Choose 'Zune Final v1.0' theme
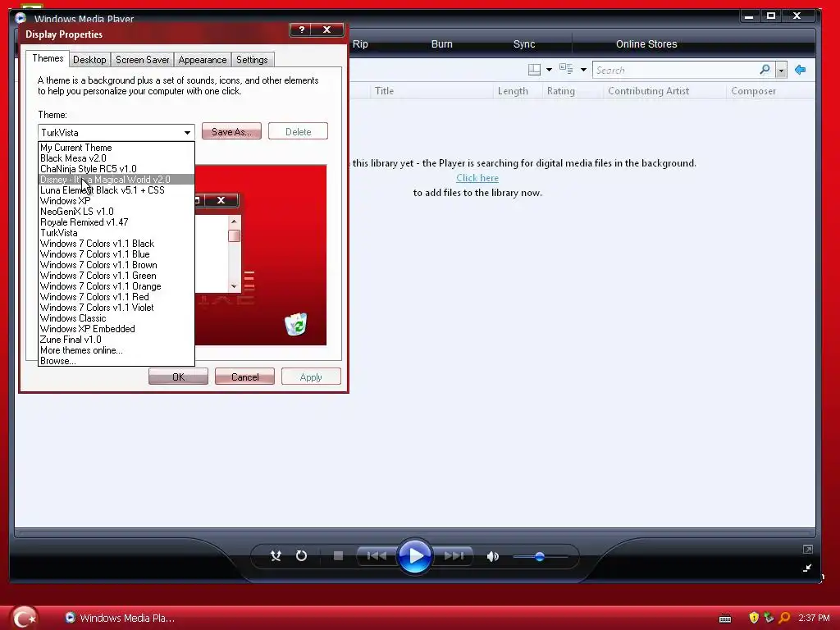Image resolution: width=840 pixels, height=630 pixels. coord(116,340)
